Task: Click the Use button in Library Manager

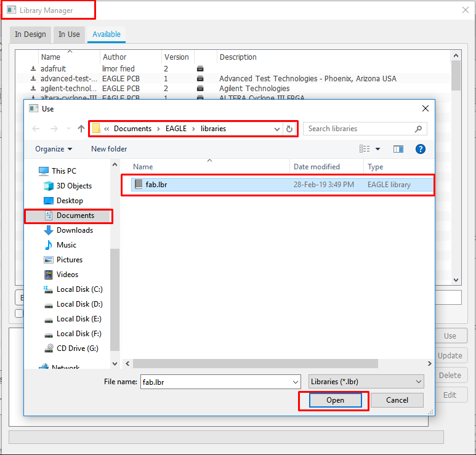Action: 451,336
